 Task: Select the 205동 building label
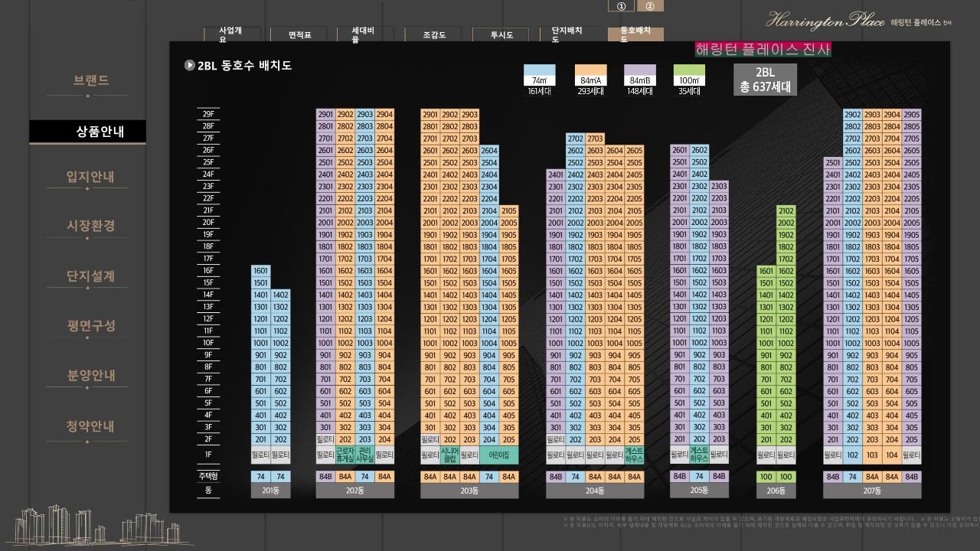pos(699,491)
